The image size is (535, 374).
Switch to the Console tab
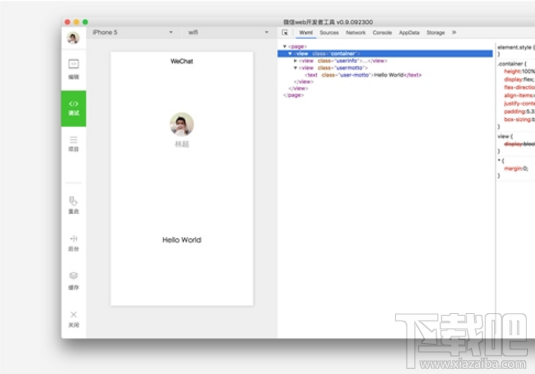(382, 33)
